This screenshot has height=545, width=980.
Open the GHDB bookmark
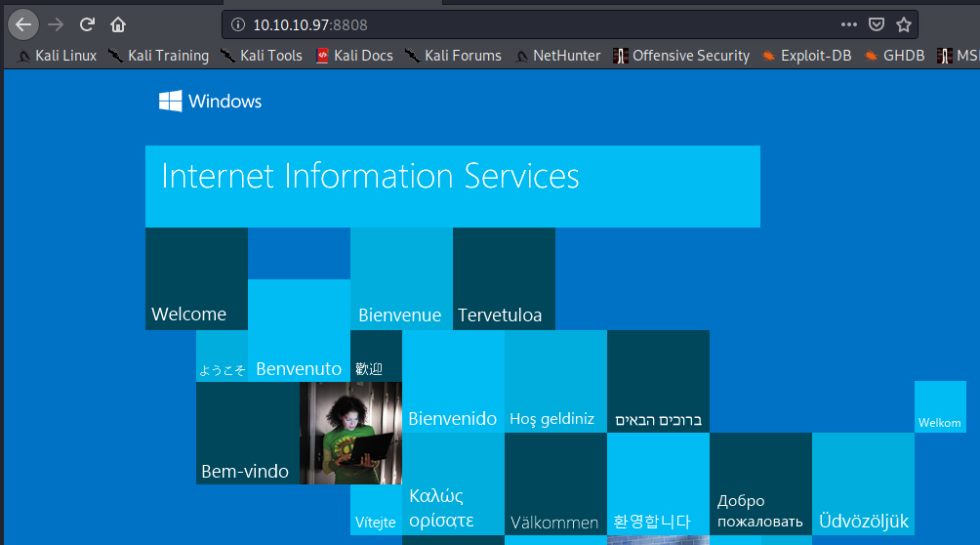coord(894,56)
